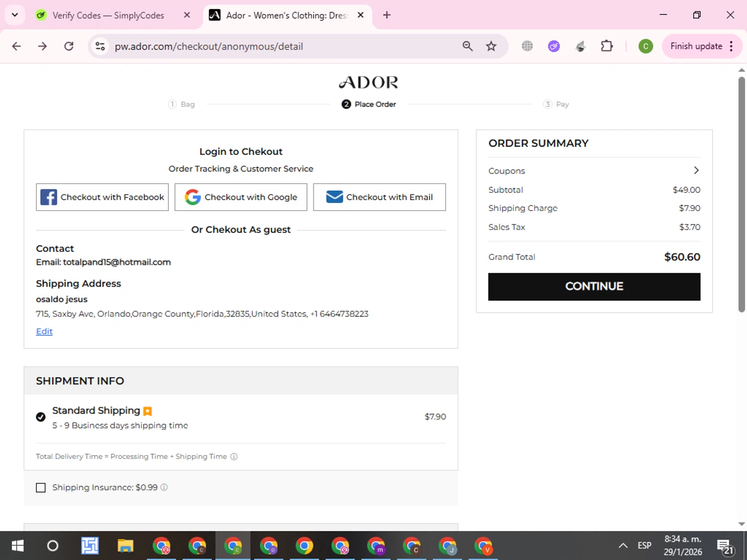Select the Ador Women's Clothing tab

pos(286,15)
